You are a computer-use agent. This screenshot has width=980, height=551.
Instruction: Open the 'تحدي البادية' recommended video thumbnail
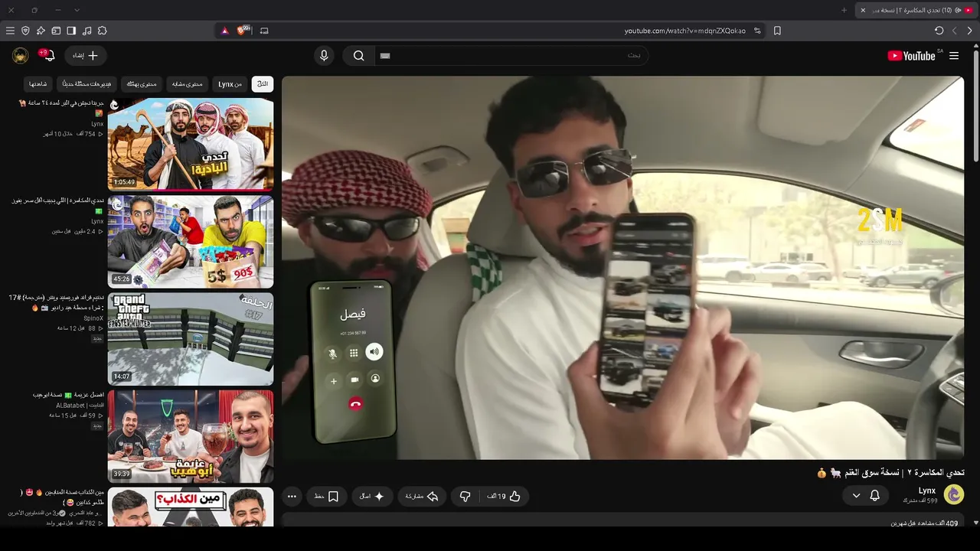(191, 144)
